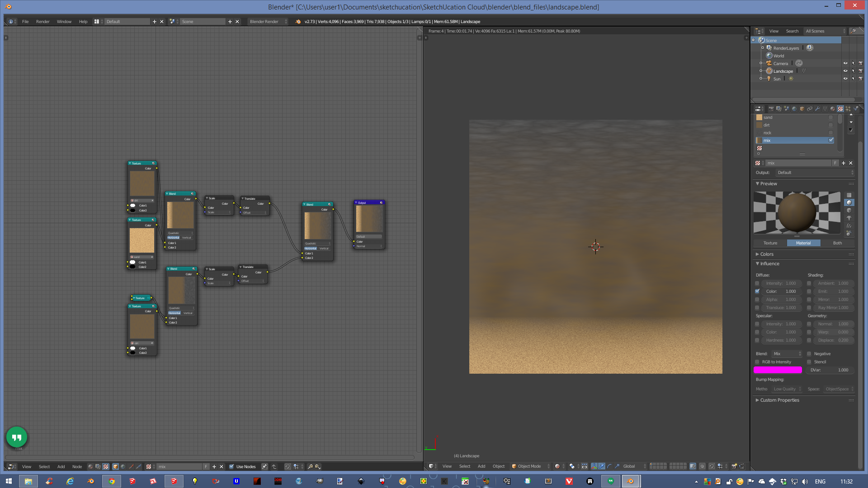Open the Physics properties tab
Image resolution: width=868 pixels, height=488 pixels.
[x=855, y=109]
